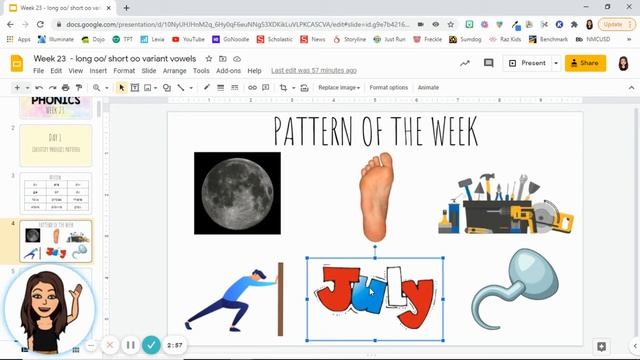640x360 pixels.
Task: Open the Google account avatar
Action: pyautogui.click(x=623, y=63)
